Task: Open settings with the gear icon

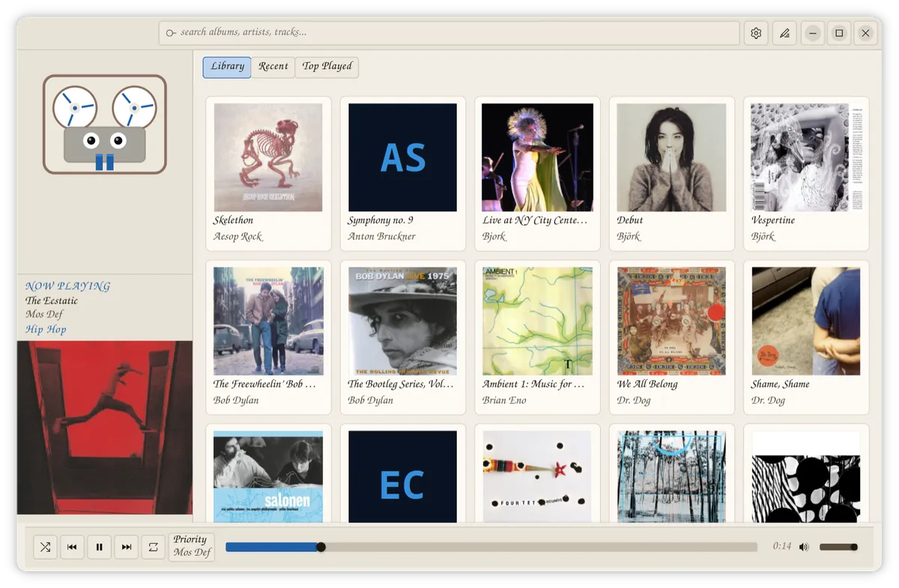Action: tap(756, 33)
